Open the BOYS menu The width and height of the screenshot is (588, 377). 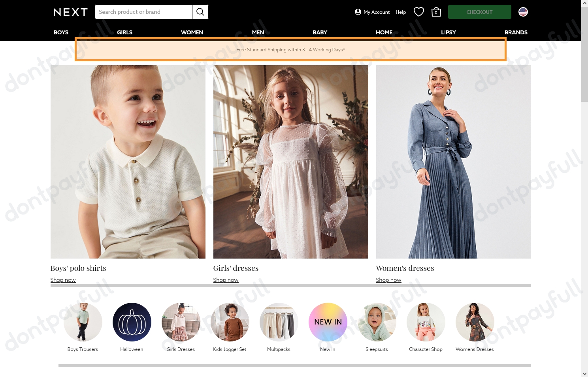[x=61, y=32]
